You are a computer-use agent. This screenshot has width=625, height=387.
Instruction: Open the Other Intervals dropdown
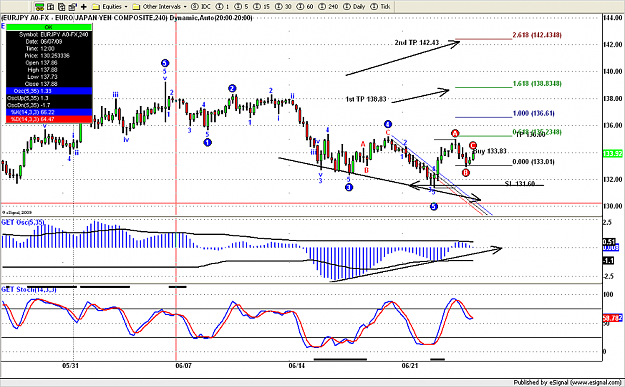pyautogui.click(x=159, y=6)
